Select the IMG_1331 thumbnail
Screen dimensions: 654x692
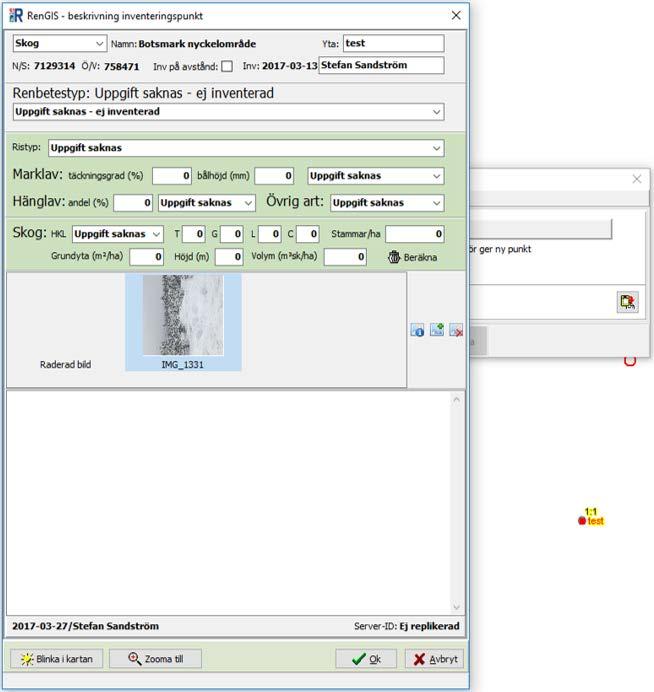point(183,322)
